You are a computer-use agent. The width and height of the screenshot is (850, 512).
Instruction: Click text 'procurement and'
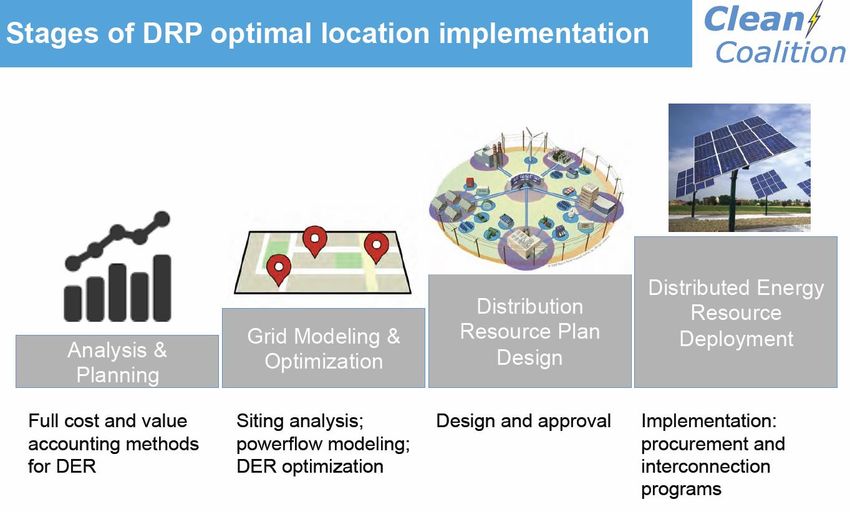(713, 444)
